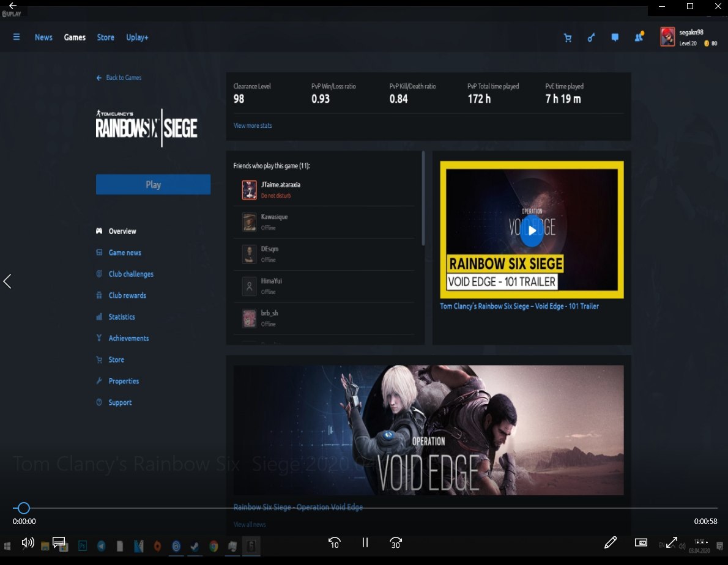The width and height of the screenshot is (728, 565).
Task: Go back with the player's top-left arrow
Action: coord(12,6)
